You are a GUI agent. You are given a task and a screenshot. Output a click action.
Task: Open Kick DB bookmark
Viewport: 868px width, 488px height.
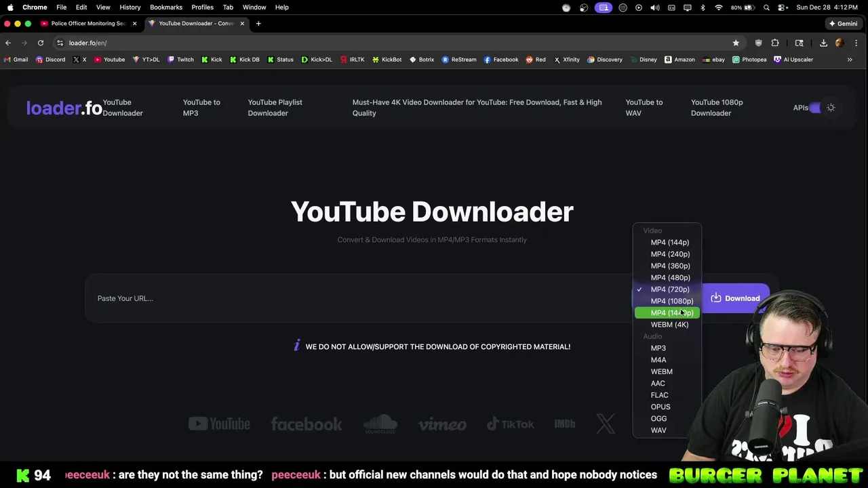click(x=245, y=60)
